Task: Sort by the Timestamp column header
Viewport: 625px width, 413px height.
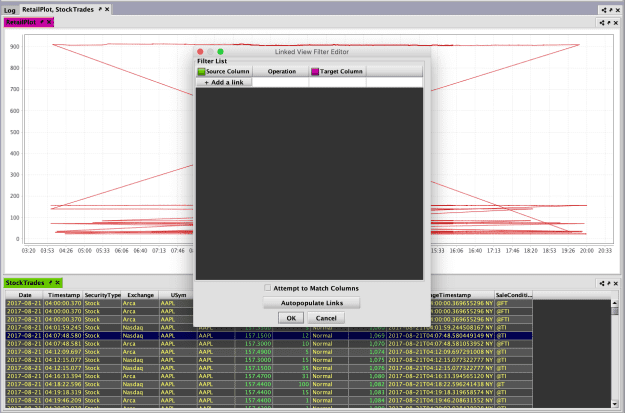Action: tap(63, 295)
